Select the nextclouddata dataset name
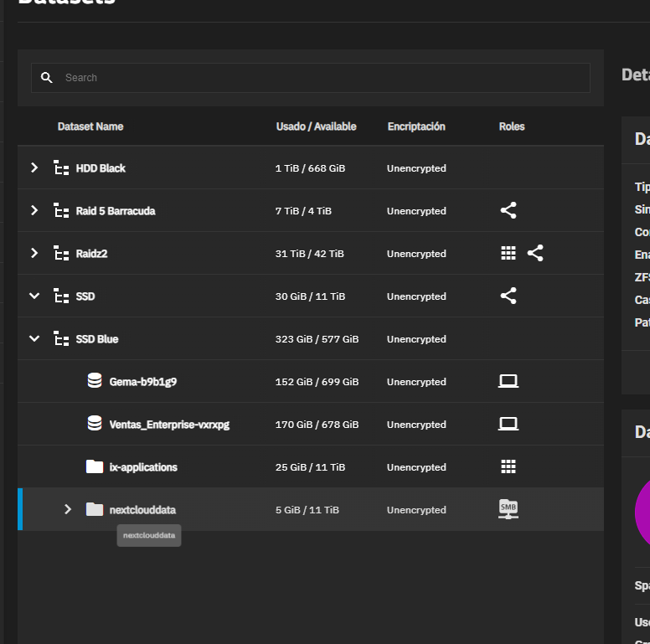This screenshot has height=644, width=650. click(x=142, y=510)
